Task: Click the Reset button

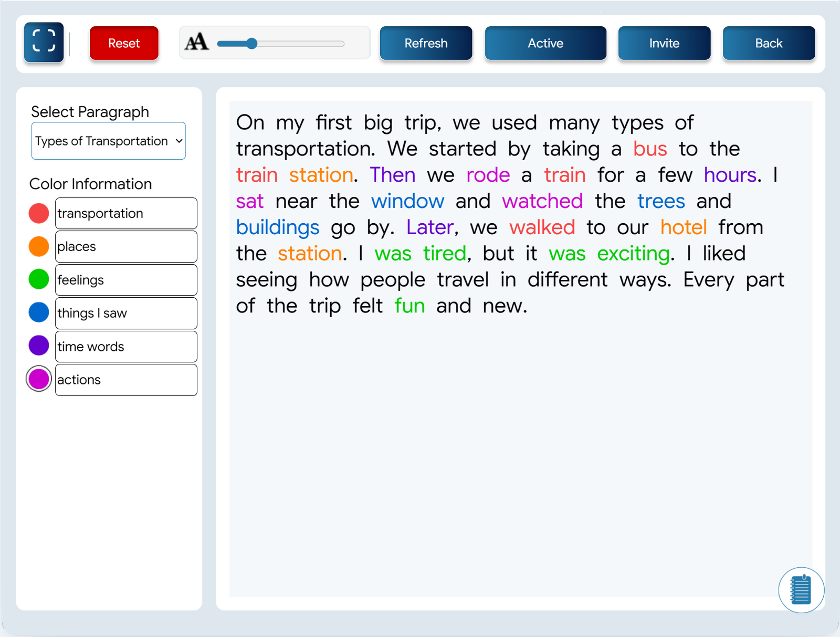Action: tap(124, 43)
